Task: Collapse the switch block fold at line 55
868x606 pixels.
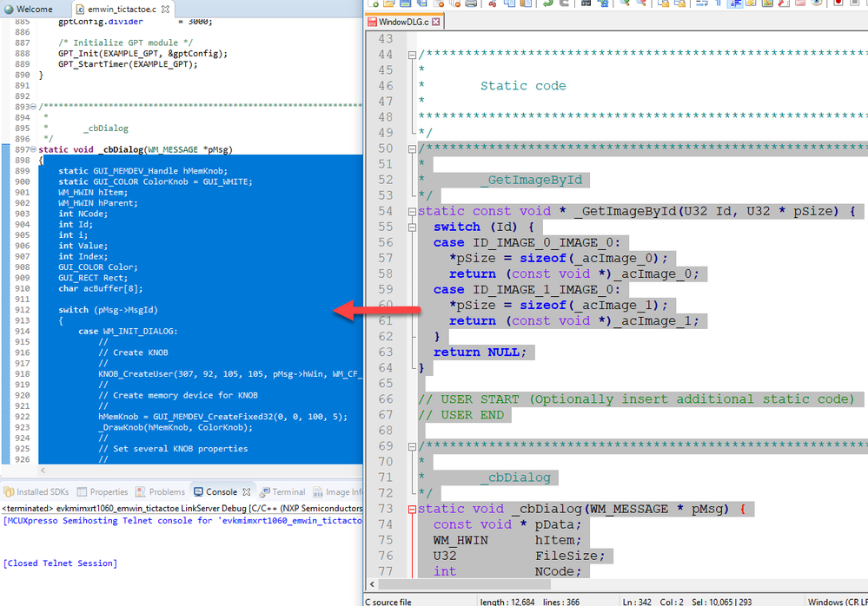Action: (x=412, y=227)
